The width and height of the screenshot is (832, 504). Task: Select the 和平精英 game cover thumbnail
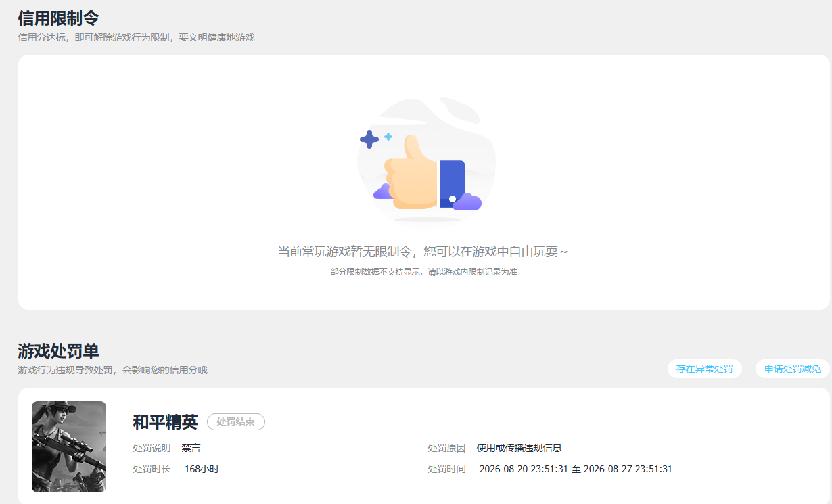click(x=69, y=446)
